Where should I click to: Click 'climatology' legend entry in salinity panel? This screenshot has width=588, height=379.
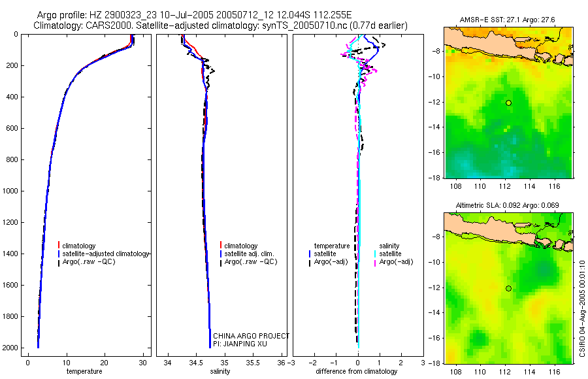pyautogui.click(x=240, y=246)
